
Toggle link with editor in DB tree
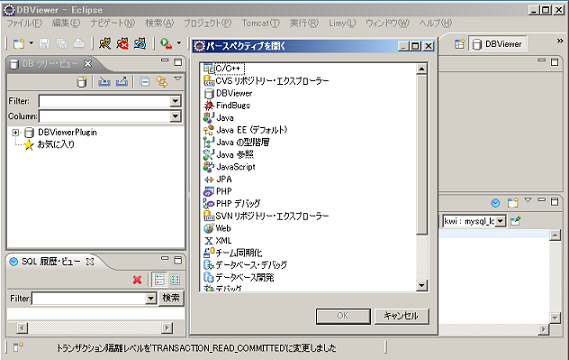tap(162, 82)
